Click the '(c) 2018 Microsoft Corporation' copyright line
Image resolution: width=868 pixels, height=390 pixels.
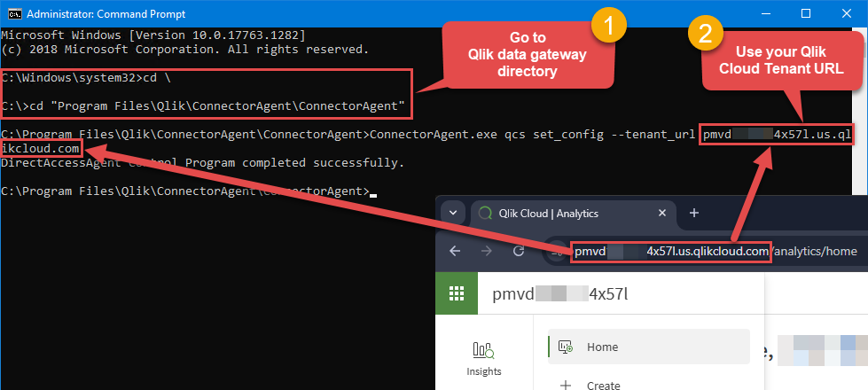click(x=185, y=50)
